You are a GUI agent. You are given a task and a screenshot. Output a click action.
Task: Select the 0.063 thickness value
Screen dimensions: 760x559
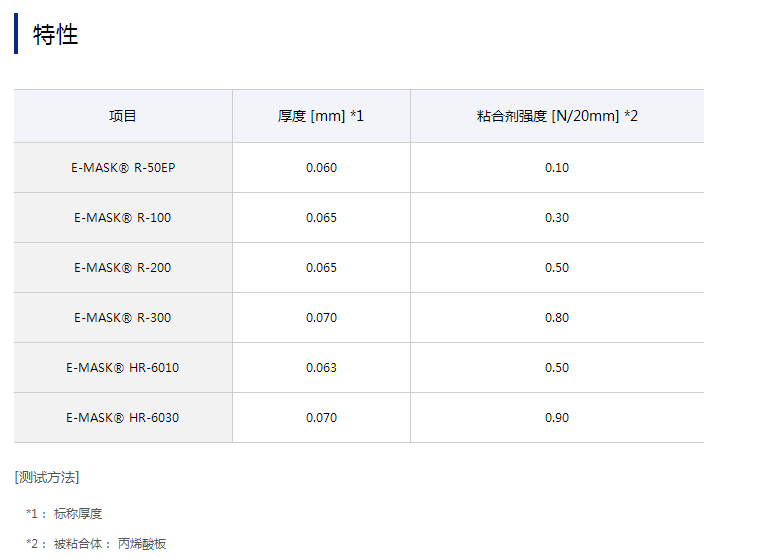point(321,367)
